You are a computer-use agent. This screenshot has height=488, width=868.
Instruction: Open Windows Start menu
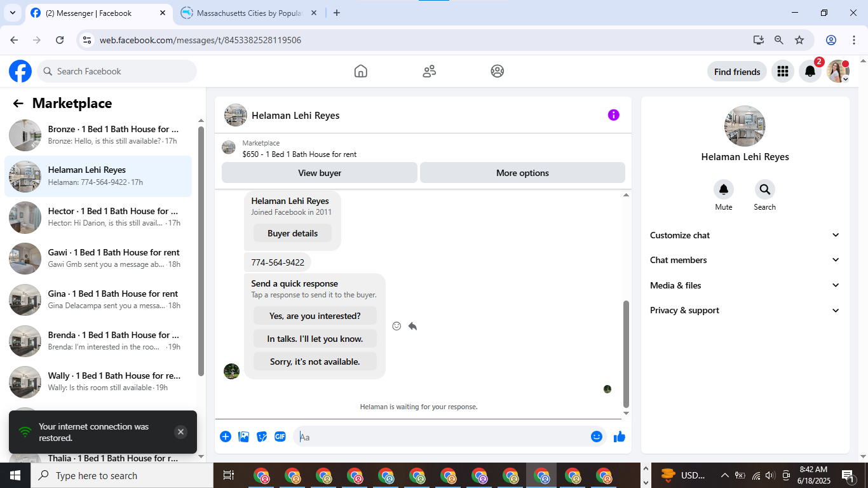(x=15, y=475)
